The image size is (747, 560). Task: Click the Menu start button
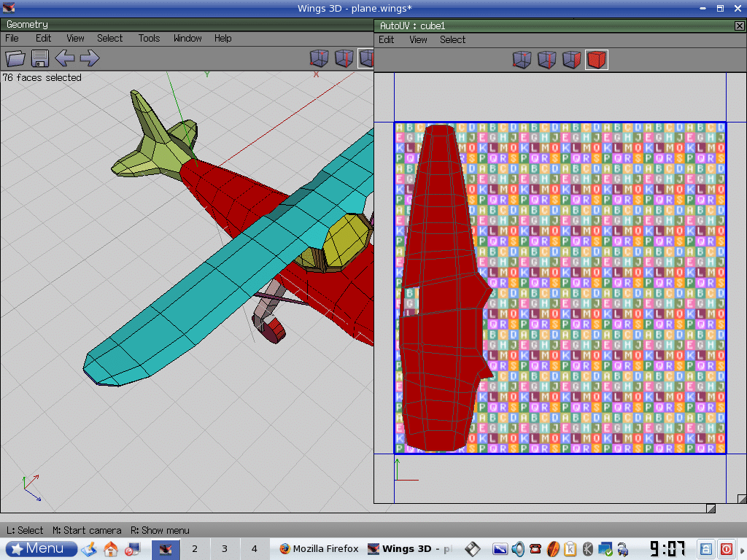tap(42, 548)
